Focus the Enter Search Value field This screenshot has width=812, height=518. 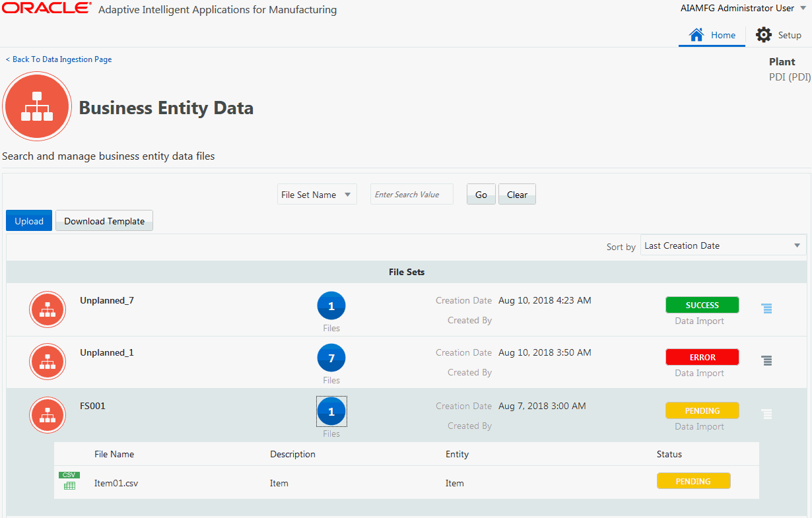(412, 195)
